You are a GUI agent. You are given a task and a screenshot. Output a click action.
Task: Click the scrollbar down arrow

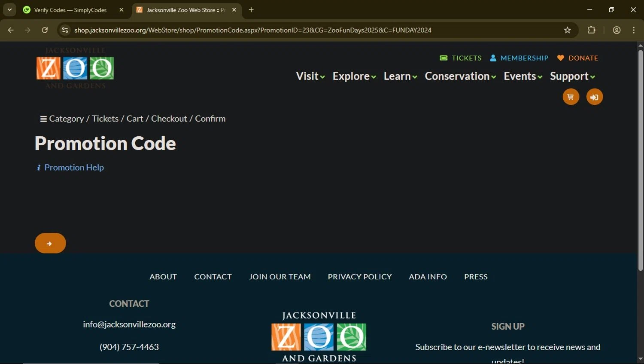point(641,359)
